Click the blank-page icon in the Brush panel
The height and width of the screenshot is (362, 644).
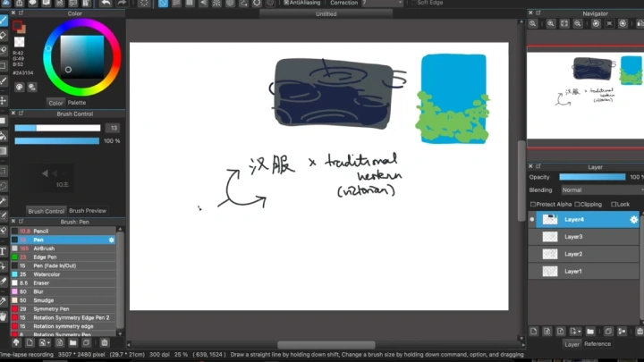point(30,342)
